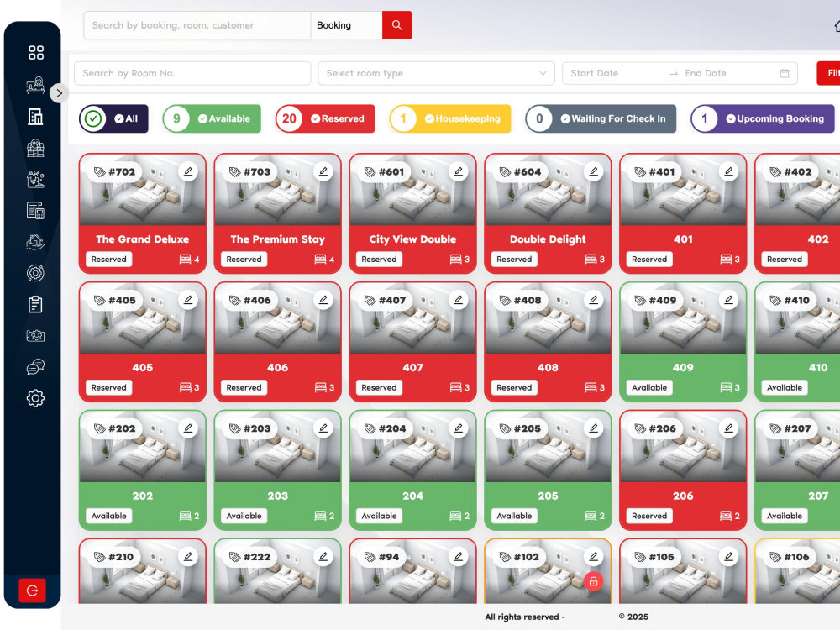
Task: Click the Search by Room No. field
Action: 192,73
